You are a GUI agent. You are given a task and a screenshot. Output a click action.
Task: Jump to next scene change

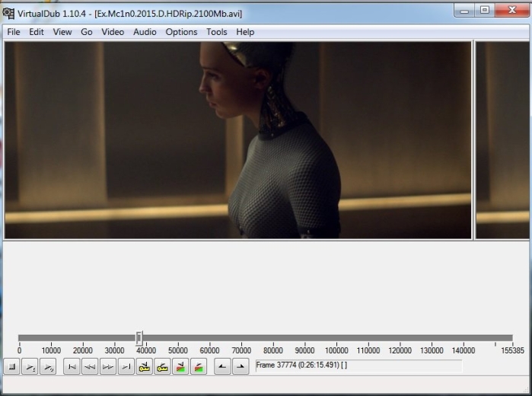(199, 367)
